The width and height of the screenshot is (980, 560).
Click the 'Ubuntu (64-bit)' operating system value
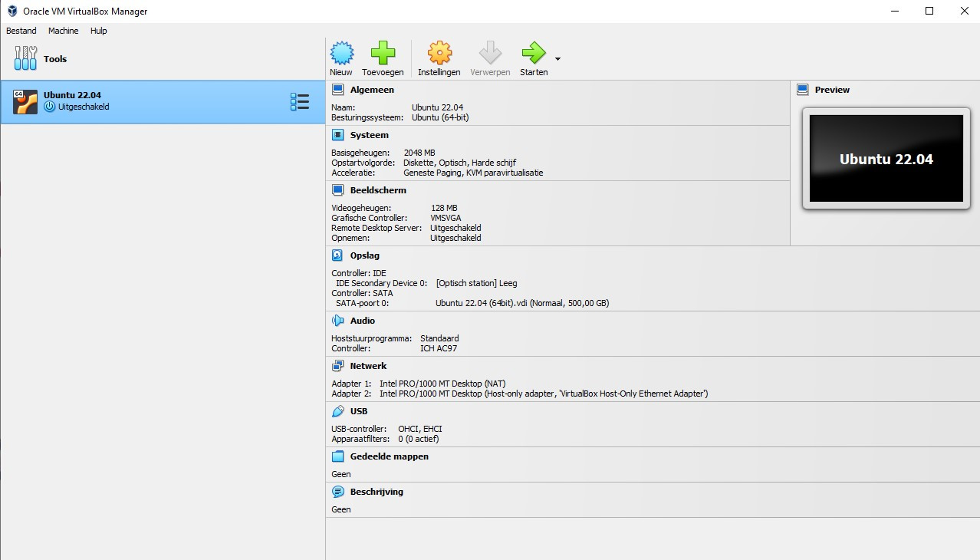[440, 117]
